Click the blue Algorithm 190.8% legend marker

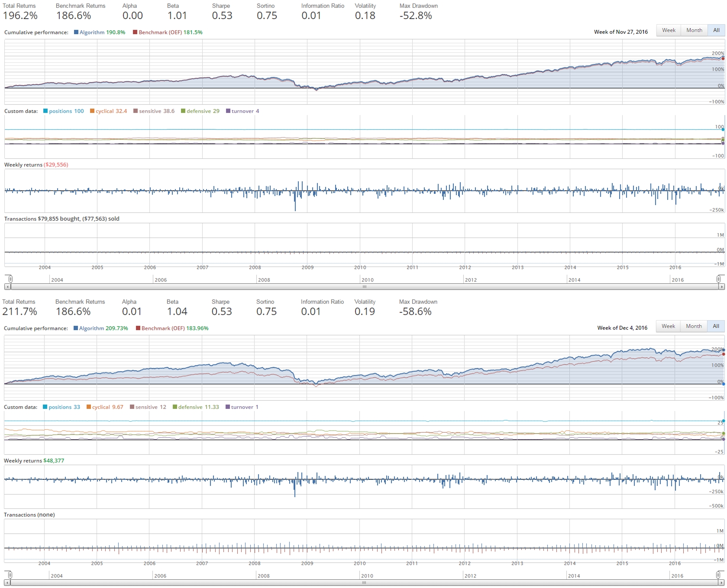(76, 32)
